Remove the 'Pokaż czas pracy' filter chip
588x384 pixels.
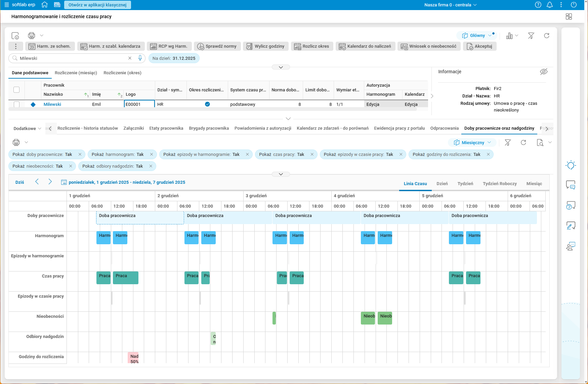[x=312, y=155]
